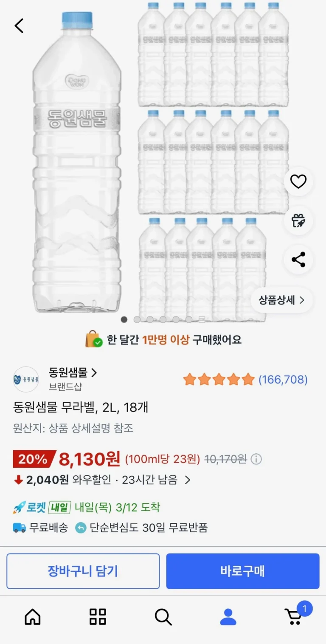Open 상품상세 product details

[281, 300]
